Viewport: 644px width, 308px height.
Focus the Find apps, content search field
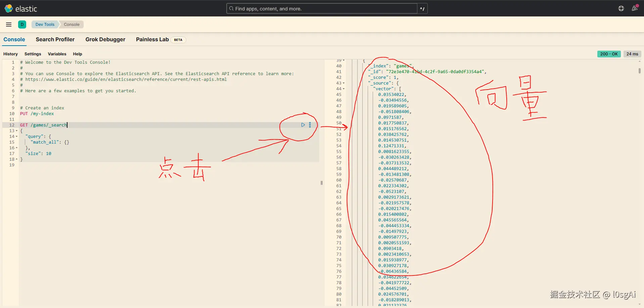point(322,9)
